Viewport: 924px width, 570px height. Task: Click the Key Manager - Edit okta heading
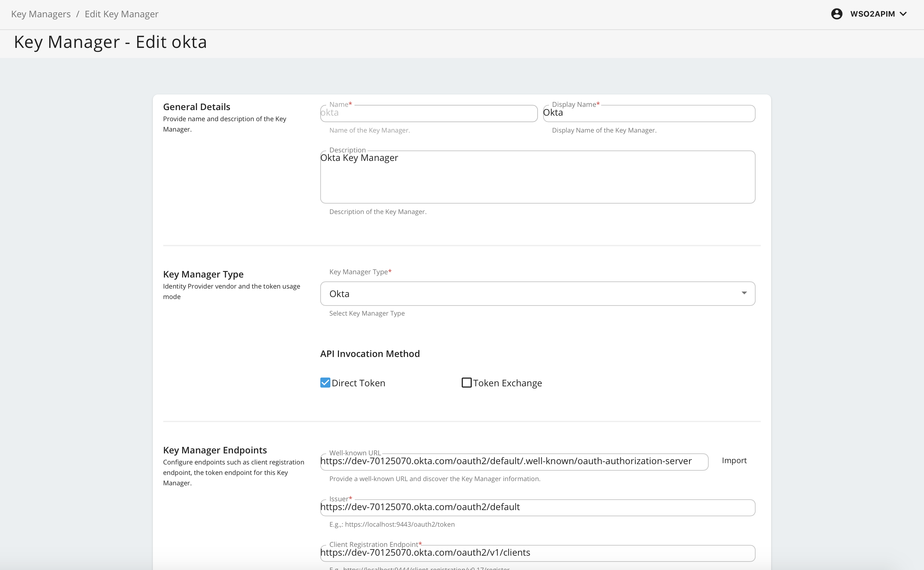(110, 42)
